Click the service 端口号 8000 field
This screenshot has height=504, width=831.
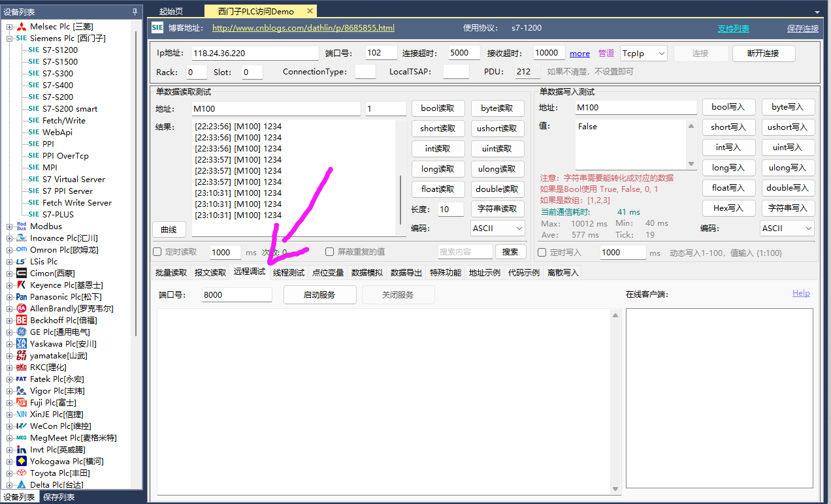point(236,295)
